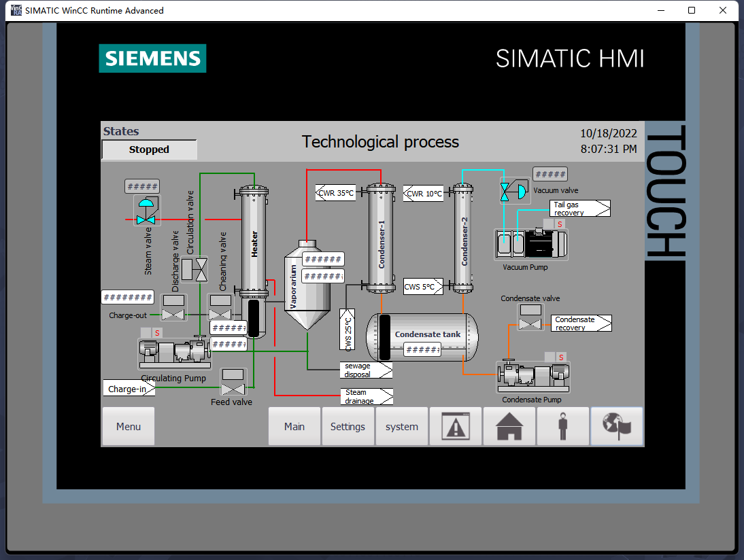Click the Discharge valve symbol

tap(173, 308)
